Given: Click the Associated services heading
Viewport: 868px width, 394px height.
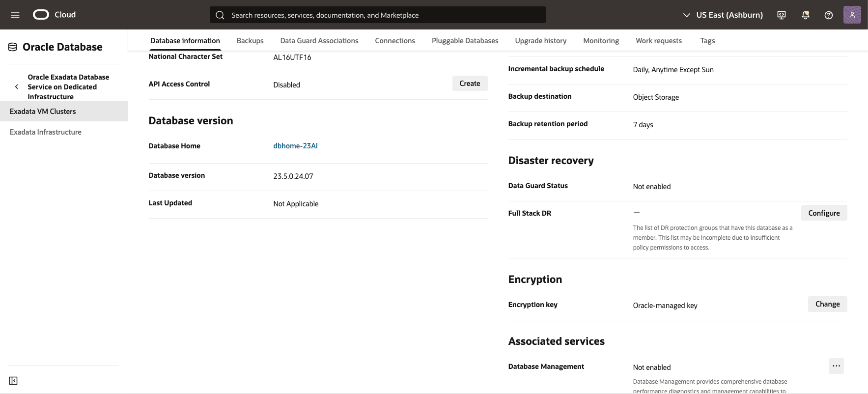Looking at the screenshot, I should [x=556, y=341].
